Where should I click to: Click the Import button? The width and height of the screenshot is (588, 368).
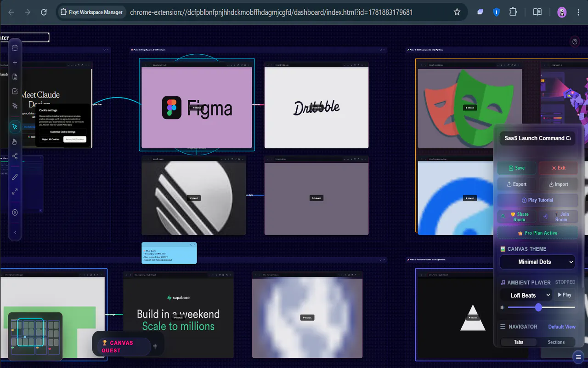coord(558,184)
